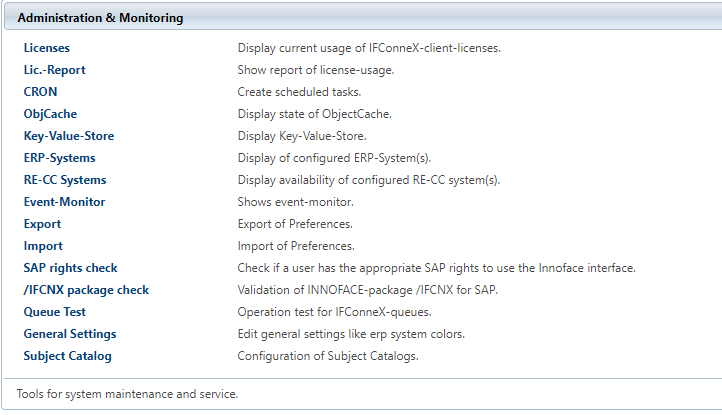Open the SAP rights check link
The image size is (722, 415).
coord(70,268)
